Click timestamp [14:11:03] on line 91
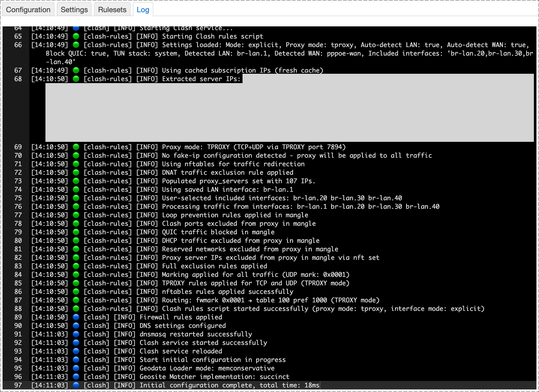Viewport: 539px width, 392px height. tap(50, 334)
